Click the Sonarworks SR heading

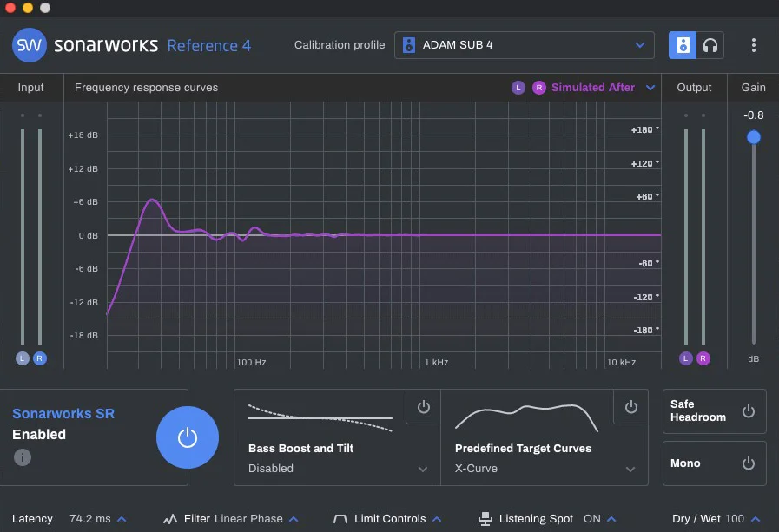63,413
